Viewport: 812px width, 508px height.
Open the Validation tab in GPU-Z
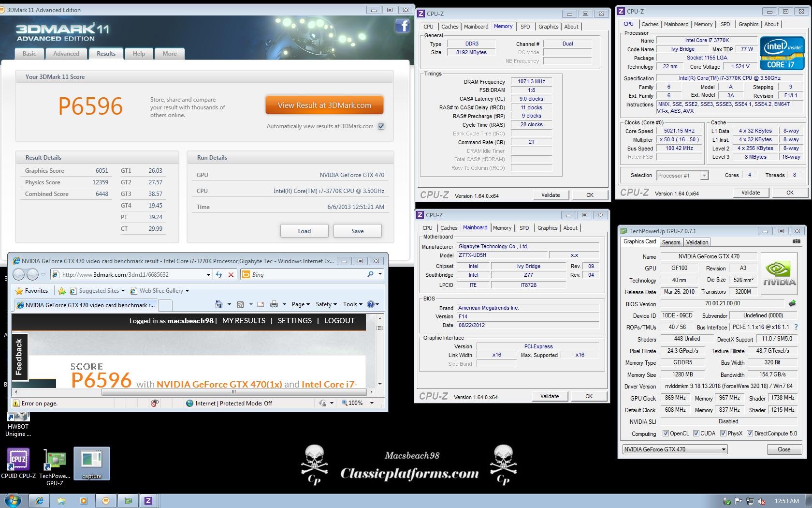point(697,242)
